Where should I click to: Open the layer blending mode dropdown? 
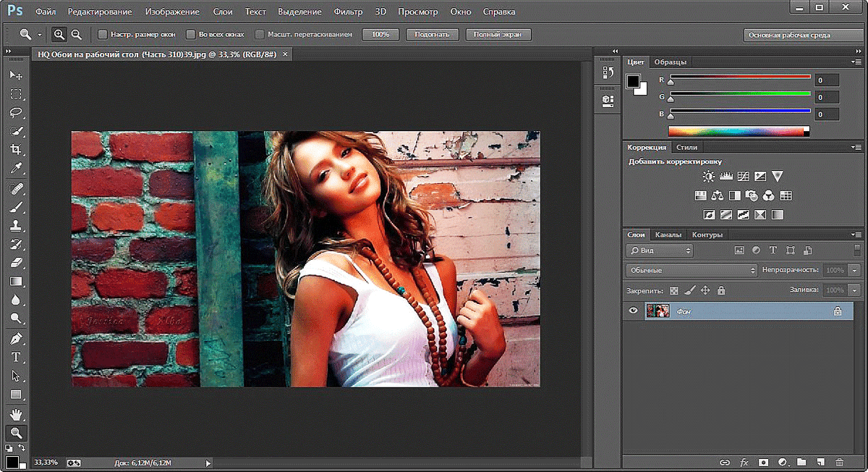point(690,269)
